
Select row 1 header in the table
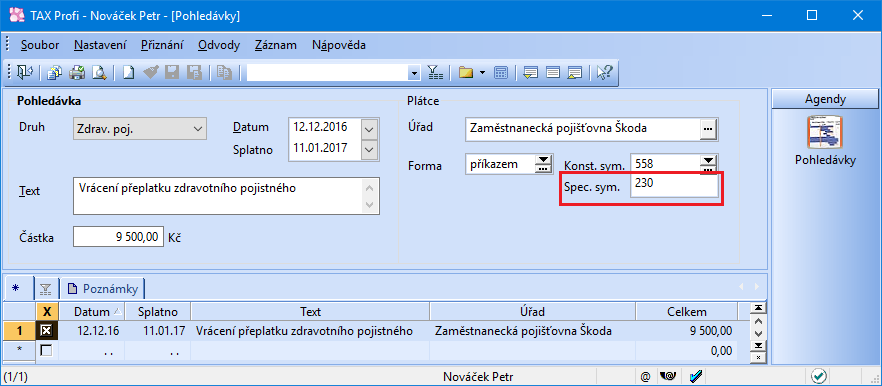click(20, 331)
